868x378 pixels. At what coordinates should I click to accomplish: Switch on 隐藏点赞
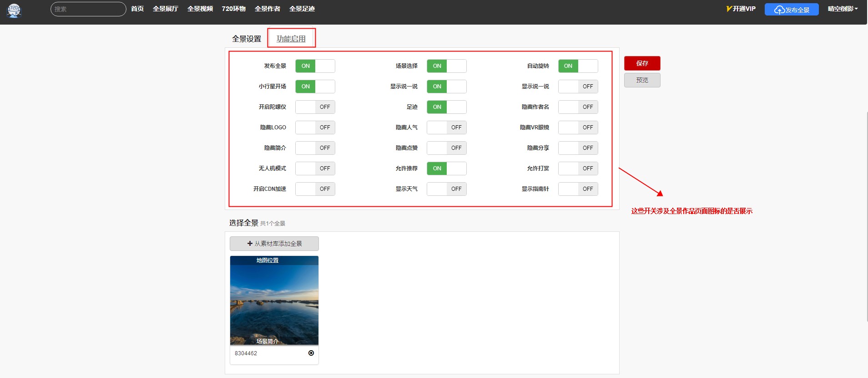(x=447, y=148)
